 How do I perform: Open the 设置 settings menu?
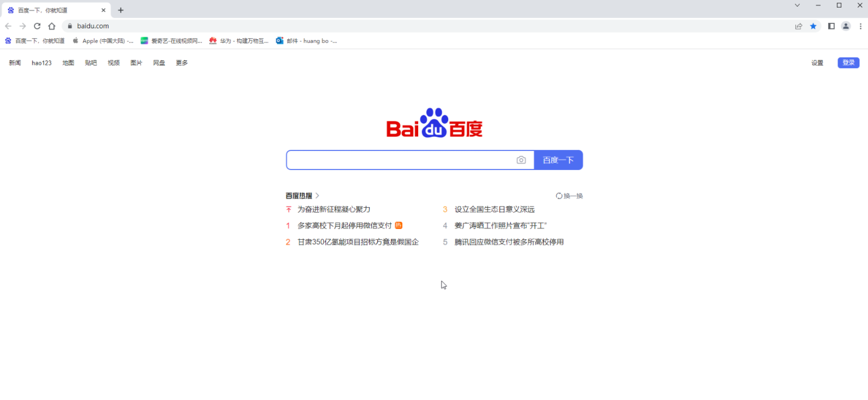pyautogui.click(x=817, y=63)
